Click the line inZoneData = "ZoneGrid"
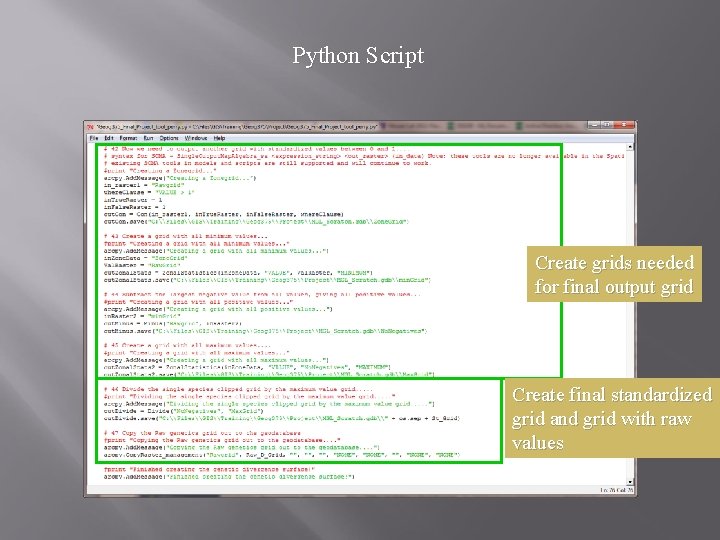Image resolution: width=720 pixels, height=540 pixels. [146, 258]
